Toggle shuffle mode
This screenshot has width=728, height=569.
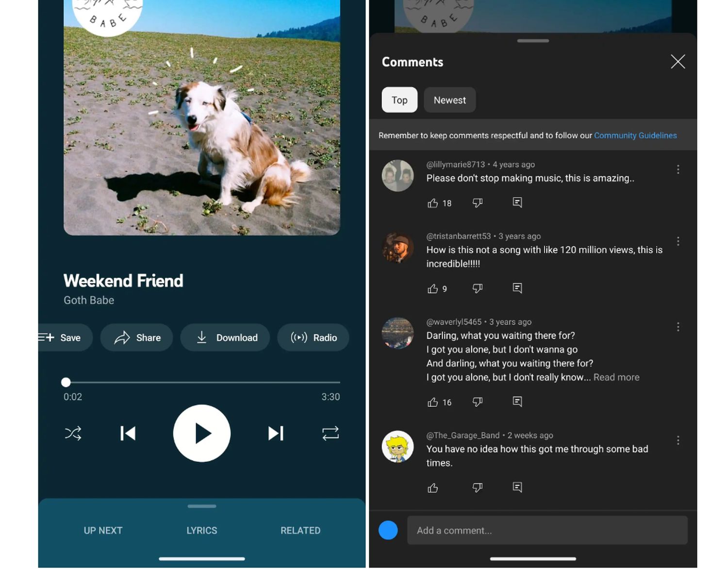pyautogui.click(x=73, y=433)
